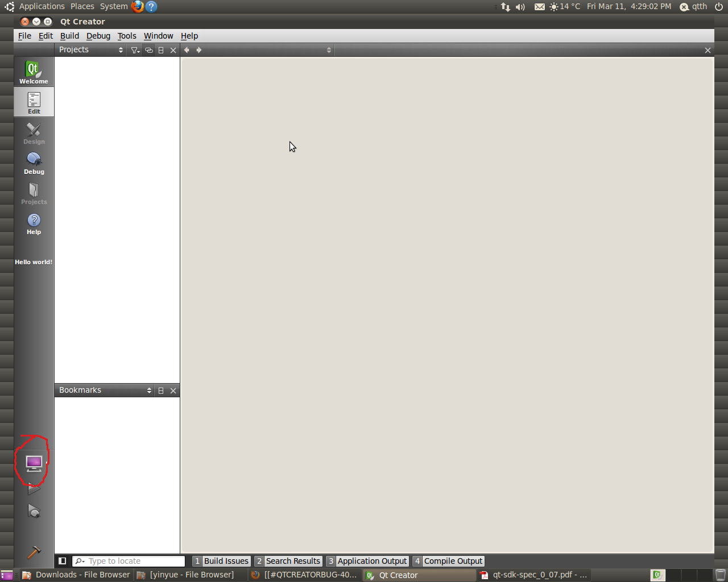Click the Start Debugging run icon
This screenshot has height=582, width=728.
[x=34, y=512]
